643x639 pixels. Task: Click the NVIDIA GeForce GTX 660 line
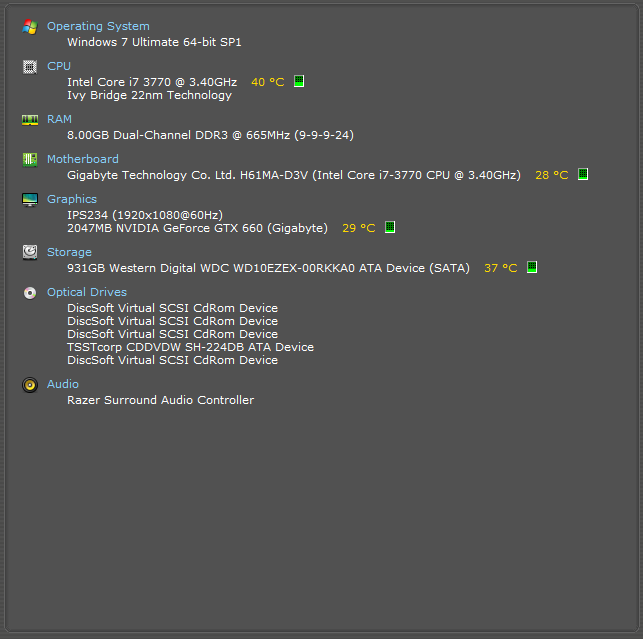197,228
